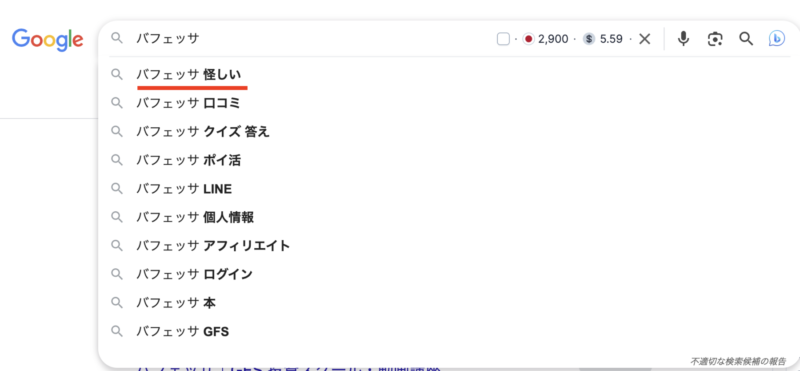The height and width of the screenshot is (371, 800).
Task: Clear the search box with the X icon
Action: 645,39
